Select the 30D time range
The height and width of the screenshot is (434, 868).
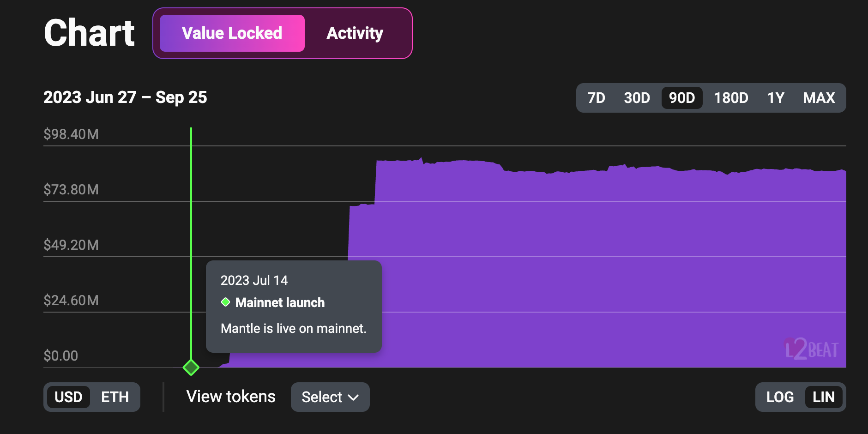[x=637, y=98]
